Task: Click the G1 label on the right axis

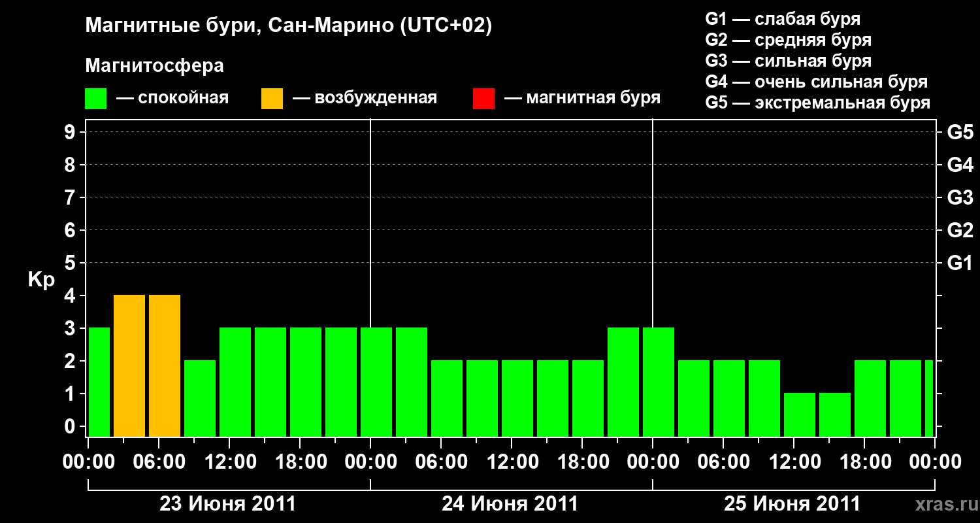Action: tap(960, 263)
